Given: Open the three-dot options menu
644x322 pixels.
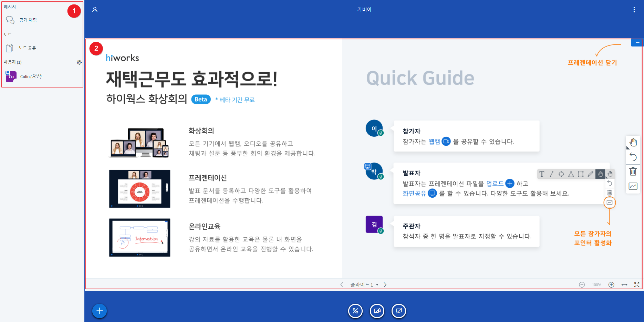Looking at the screenshot, I should click(x=634, y=10).
